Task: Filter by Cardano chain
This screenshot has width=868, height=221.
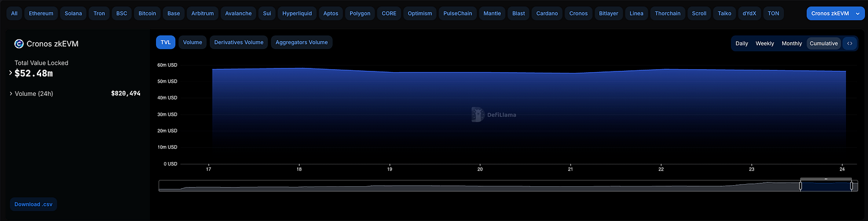Action: coord(547,13)
